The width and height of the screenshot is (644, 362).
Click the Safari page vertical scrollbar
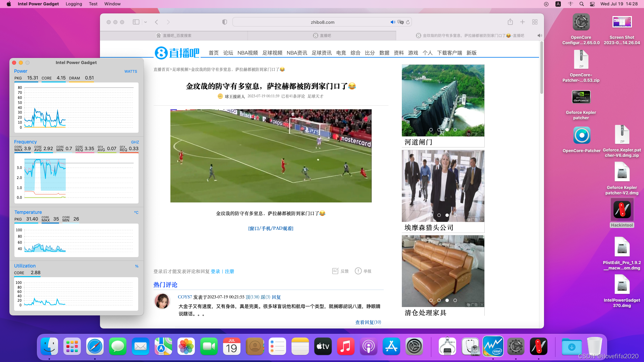point(541,67)
